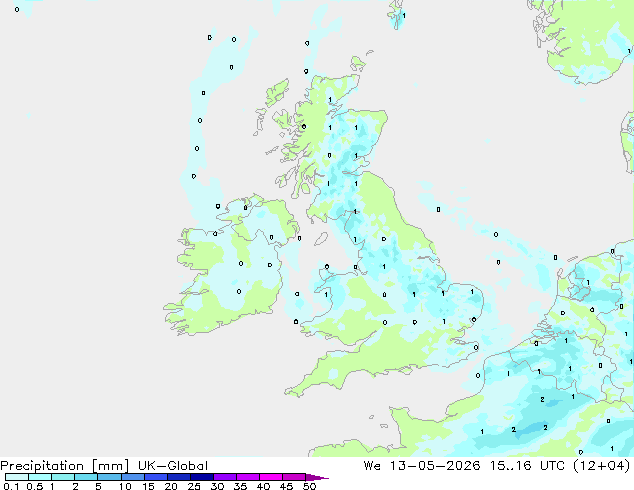Click the legend swatch between 20 and 25
This screenshot has height=490, width=634.
[179, 477]
